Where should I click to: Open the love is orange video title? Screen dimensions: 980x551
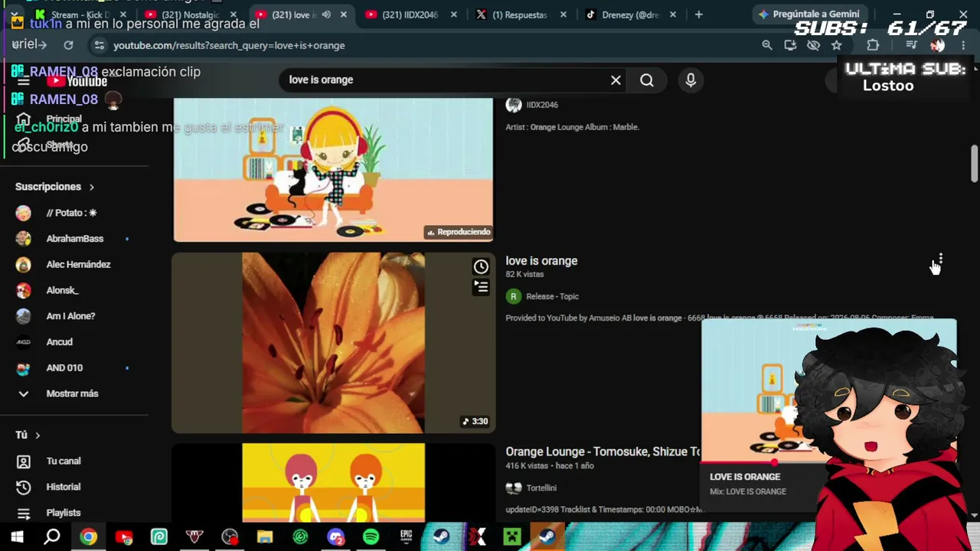(x=541, y=261)
